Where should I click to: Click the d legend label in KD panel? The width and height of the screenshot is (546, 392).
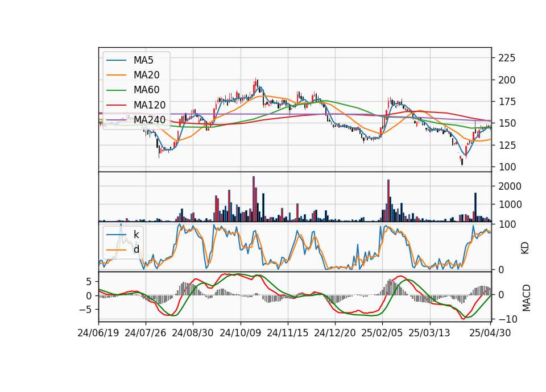[x=136, y=249]
